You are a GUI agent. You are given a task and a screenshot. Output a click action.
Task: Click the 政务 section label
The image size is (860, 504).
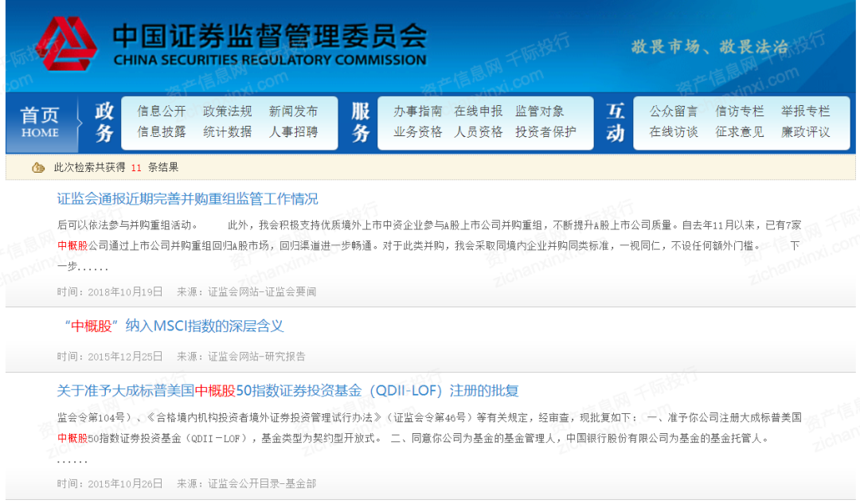click(104, 122)
